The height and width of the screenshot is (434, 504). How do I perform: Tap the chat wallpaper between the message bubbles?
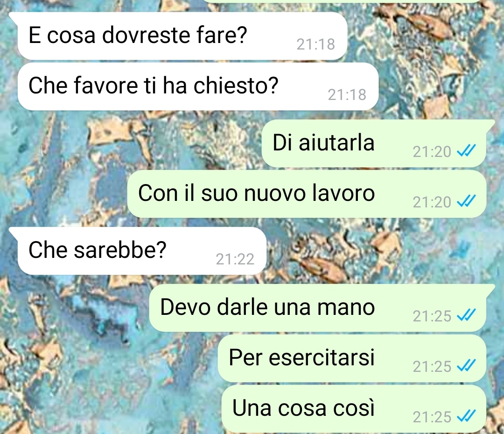click(x=80, y=354)
